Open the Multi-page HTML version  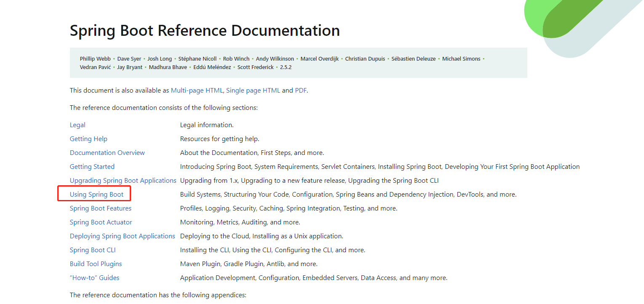(197, 90)
